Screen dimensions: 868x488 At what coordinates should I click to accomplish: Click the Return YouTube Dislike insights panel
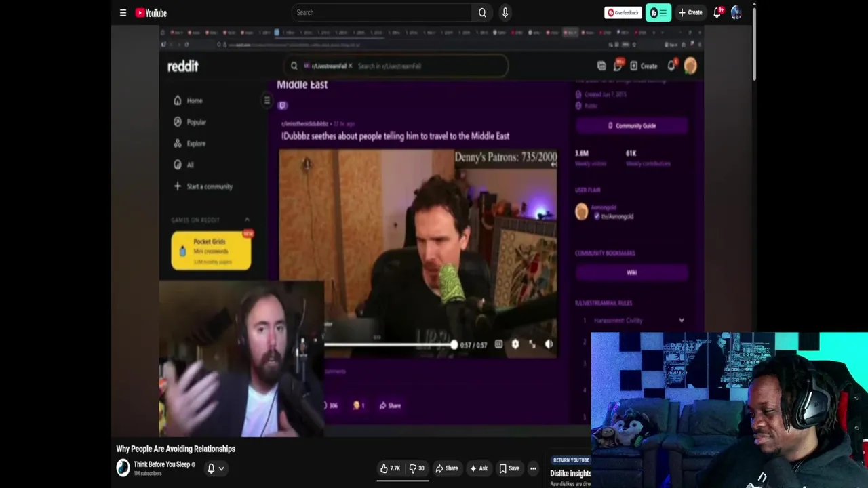570,472
